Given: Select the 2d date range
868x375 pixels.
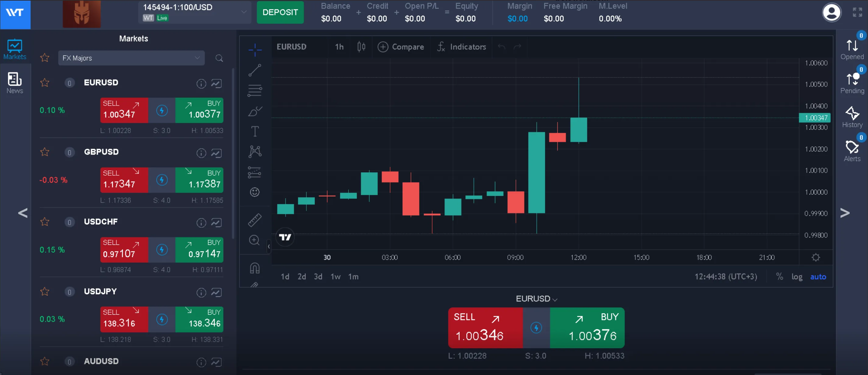Looking at the screenshot, I should (302, 277).
